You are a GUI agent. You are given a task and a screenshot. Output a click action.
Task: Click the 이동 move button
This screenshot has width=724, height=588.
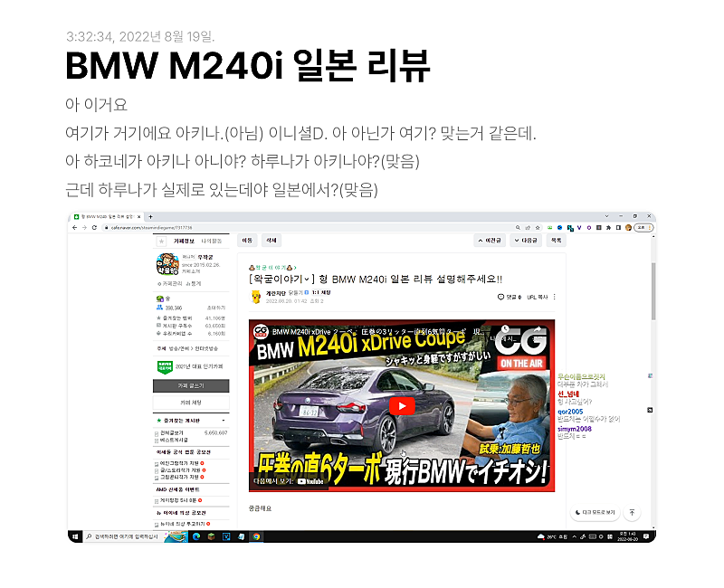click(247, 241)
